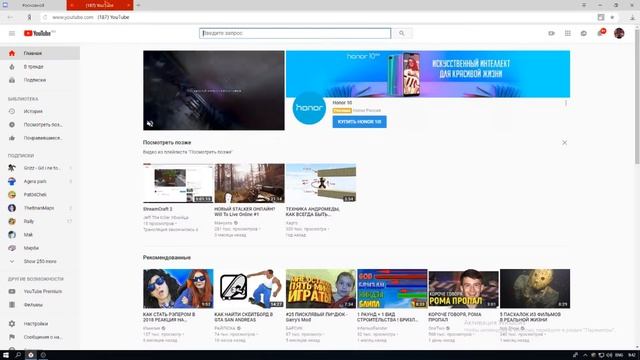Click the browser downloads arrow
Screen dimensions: 640x360
pyautogui.click(x=632, y=17)
